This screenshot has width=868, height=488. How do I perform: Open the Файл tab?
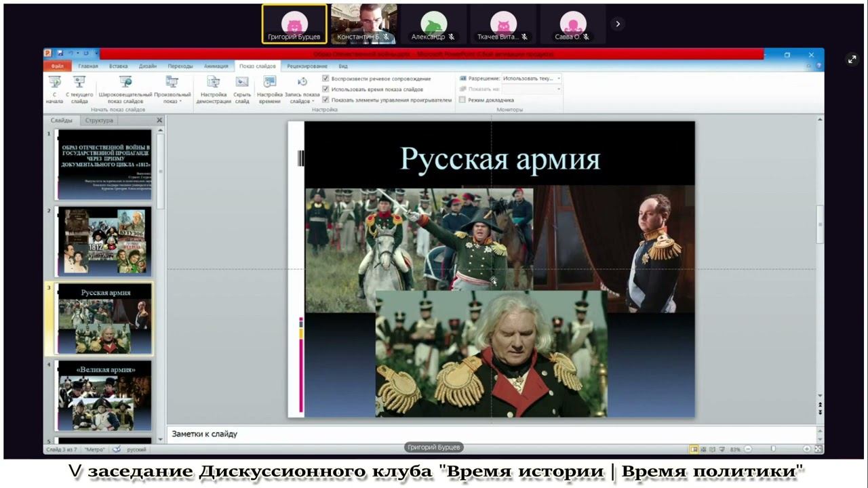pos(57,66)
